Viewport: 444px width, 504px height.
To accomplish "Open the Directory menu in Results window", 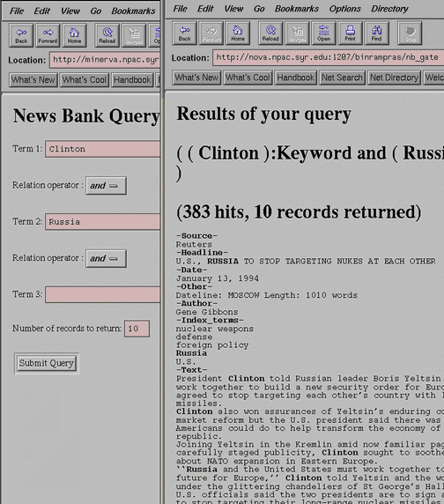I will point(389,9).
